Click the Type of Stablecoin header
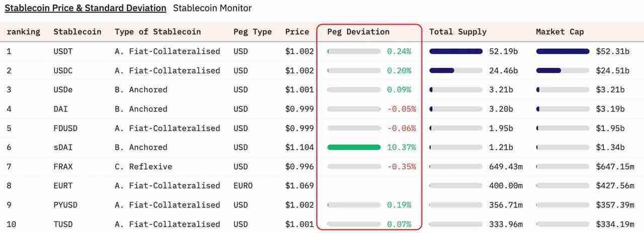This screenshot has width=644, height=233. (x=157, y=32)
